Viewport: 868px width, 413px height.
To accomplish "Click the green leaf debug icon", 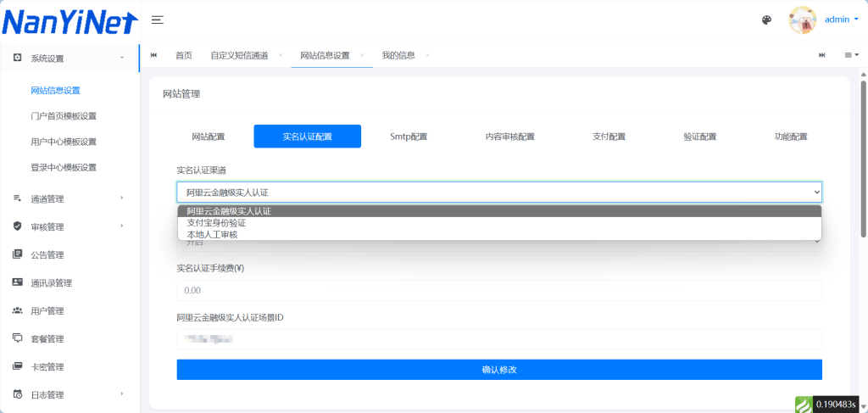I will coord(804,405).
